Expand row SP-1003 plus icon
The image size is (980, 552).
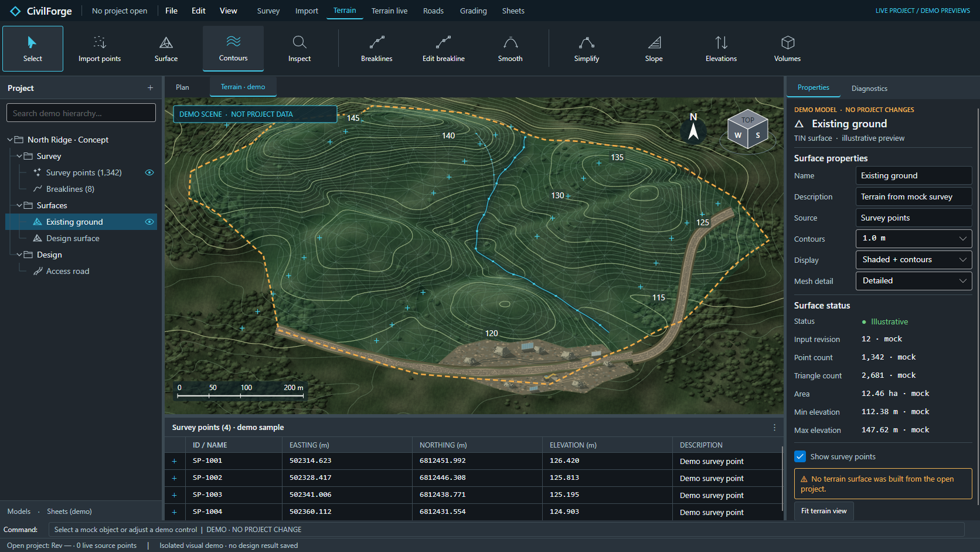[174, 495]
